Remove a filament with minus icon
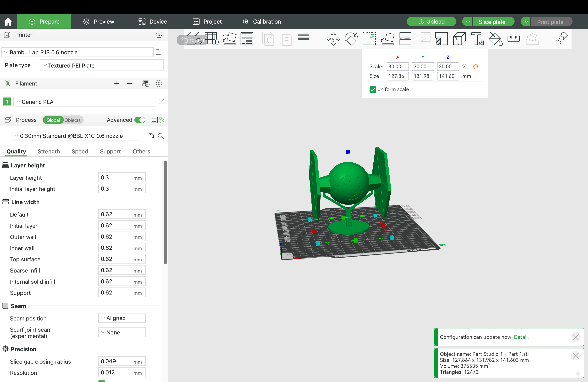 [x=129, y=84]
